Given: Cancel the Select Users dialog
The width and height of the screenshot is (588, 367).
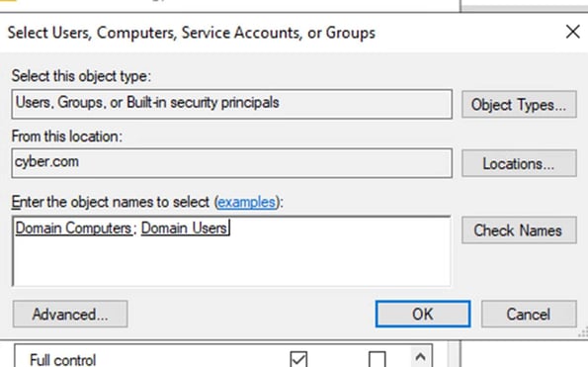Looking at the screenshot, I should point(529,314).
